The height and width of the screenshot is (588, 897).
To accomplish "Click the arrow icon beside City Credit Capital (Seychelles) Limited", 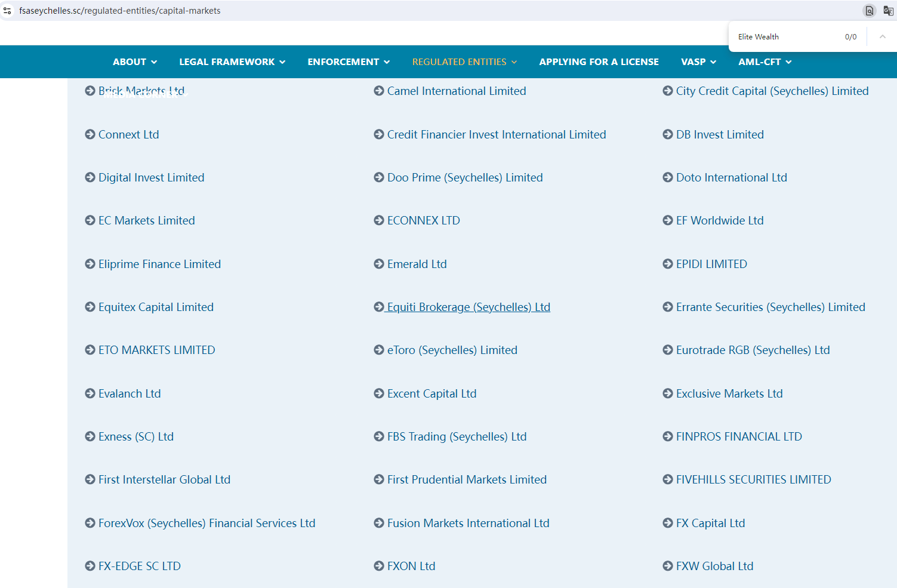I will [668, 91].
